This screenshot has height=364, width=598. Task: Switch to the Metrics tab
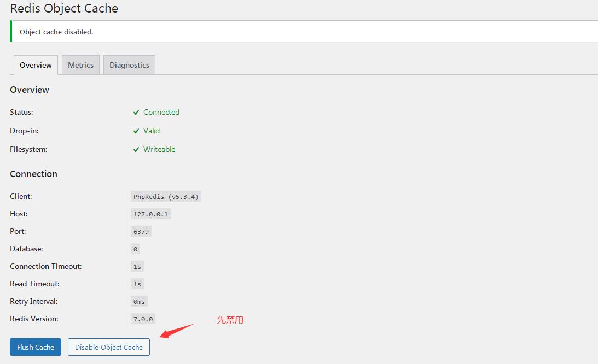coord(80,64)
